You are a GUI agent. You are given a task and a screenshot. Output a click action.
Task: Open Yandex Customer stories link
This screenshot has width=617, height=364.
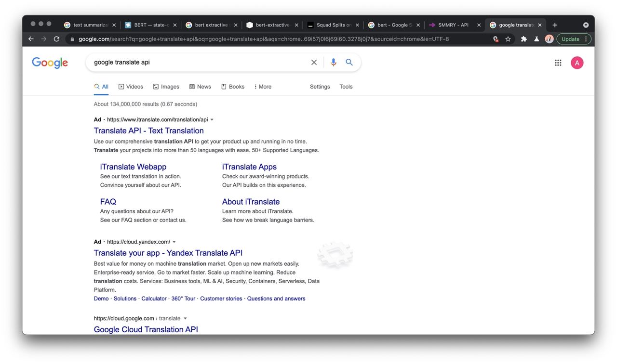(221, 299)
